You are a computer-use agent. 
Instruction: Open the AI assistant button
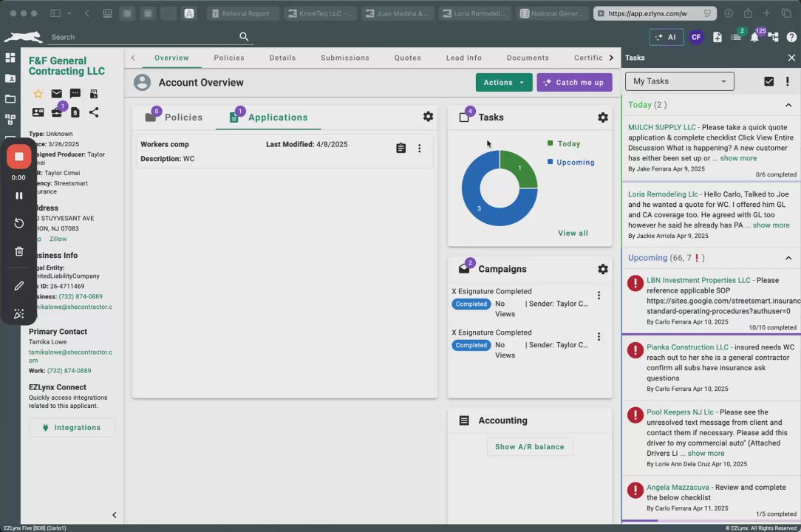coord(666,37)
